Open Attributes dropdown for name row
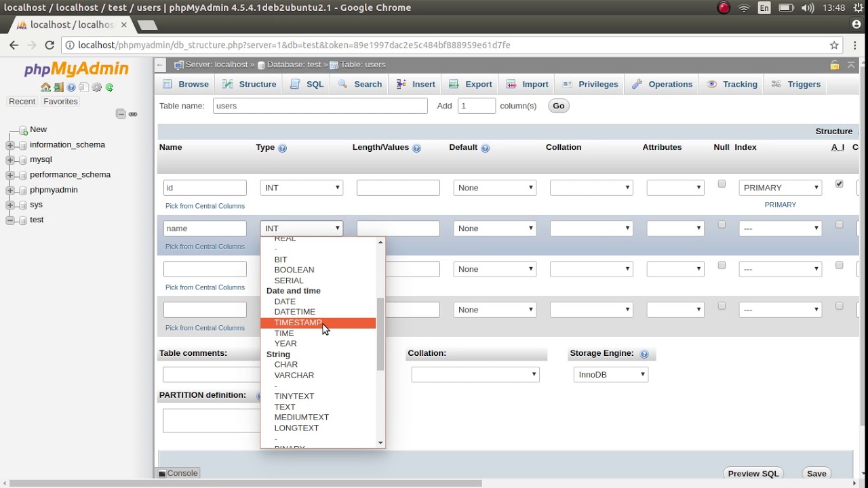 coord(675,228)
